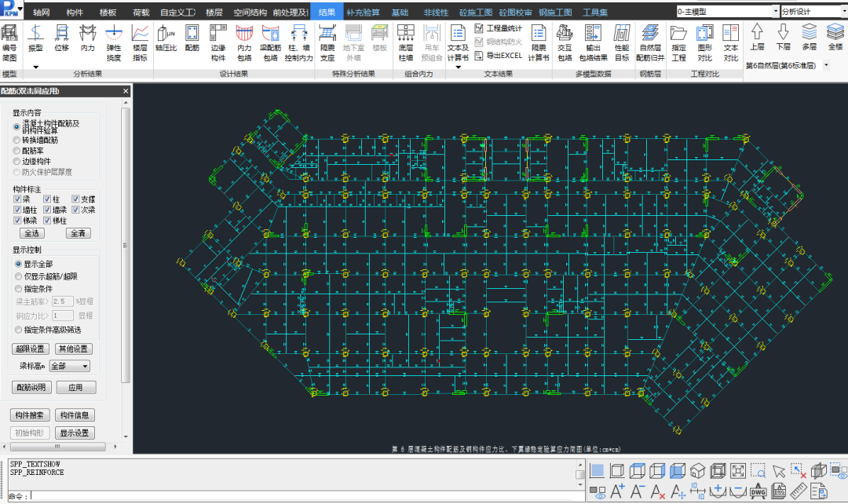Show 全楼 whole building
This screenshot has height=504, width=848.
[x=835, y=38]
